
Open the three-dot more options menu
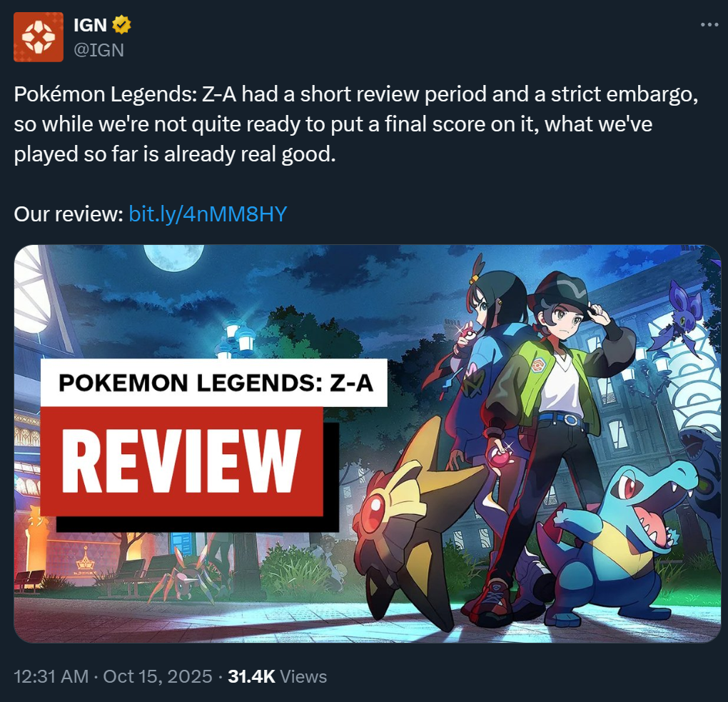click(709, 24)
